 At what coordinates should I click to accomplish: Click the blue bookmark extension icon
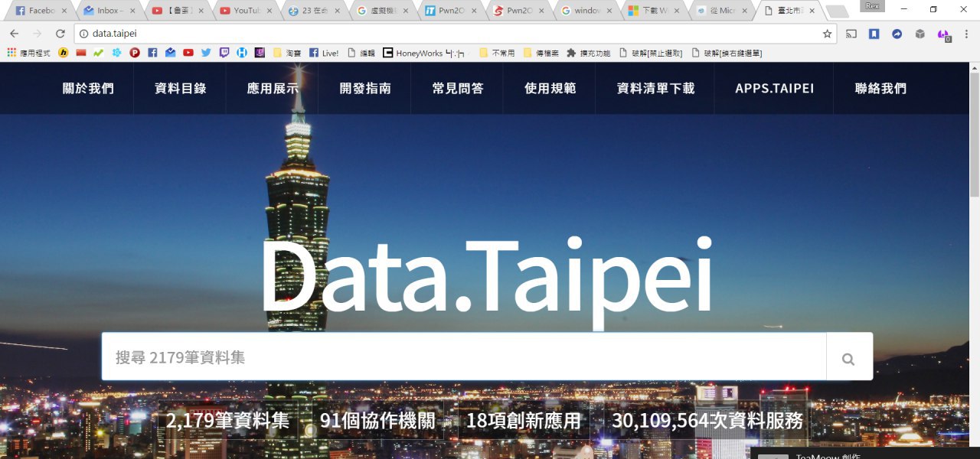[874, 34]
